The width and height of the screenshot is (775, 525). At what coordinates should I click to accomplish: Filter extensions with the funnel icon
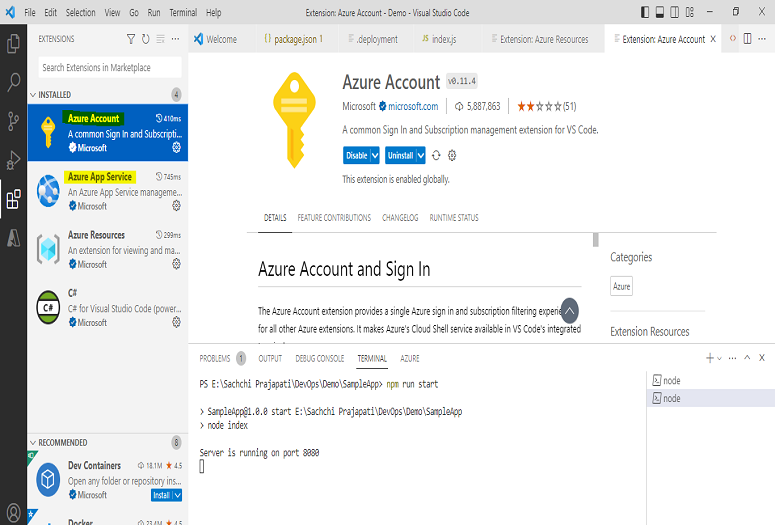tap(130, 39)
